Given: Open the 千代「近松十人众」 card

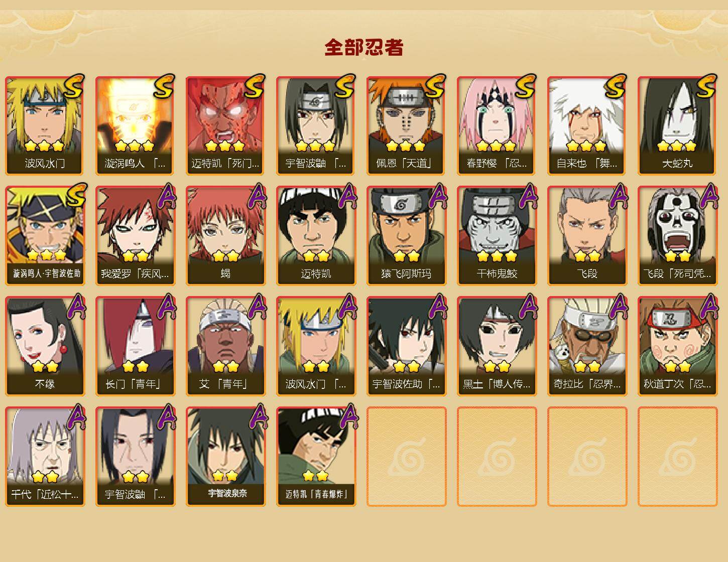Looking at the screenshot, I should (x=45, y=457).
